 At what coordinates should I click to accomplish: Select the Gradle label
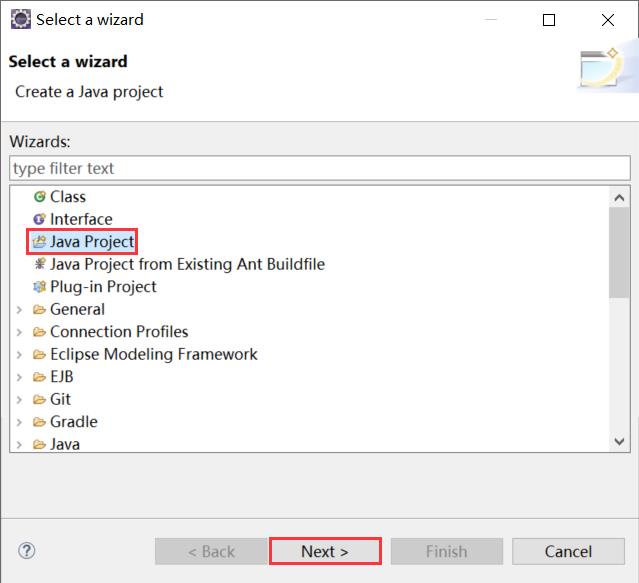point(74,421)
